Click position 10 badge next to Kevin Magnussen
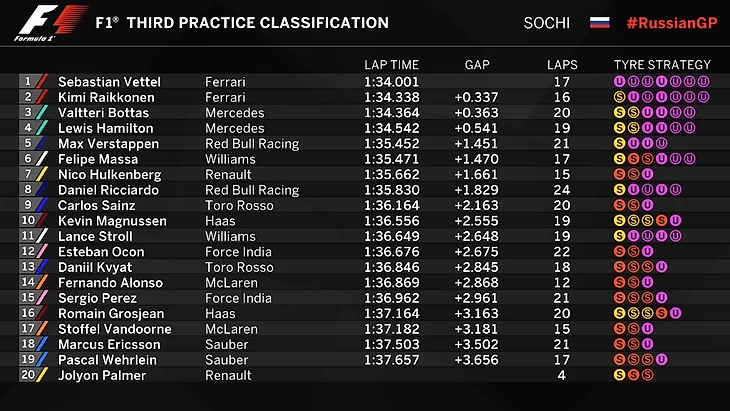The width and height of the screenshot is (730, 411). tap(28, 220)
